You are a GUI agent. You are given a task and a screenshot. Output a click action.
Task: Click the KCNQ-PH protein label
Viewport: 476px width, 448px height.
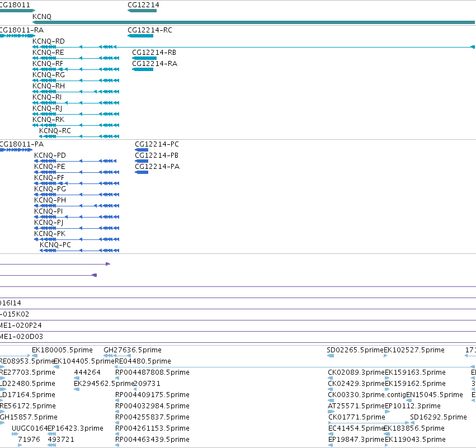[x=50, y=200]
